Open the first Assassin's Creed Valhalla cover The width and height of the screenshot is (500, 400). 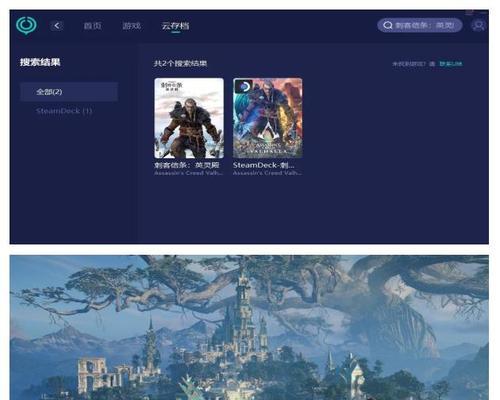tap(189, 118)
